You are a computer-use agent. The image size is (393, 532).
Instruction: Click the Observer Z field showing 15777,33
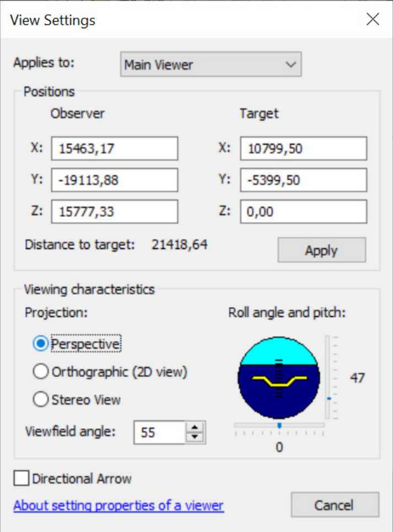[115, 211]
